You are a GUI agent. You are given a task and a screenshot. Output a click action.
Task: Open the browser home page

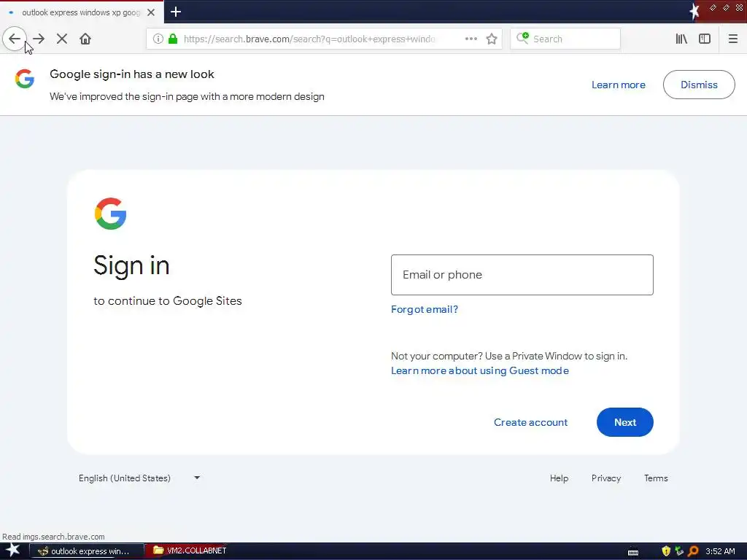85,39
